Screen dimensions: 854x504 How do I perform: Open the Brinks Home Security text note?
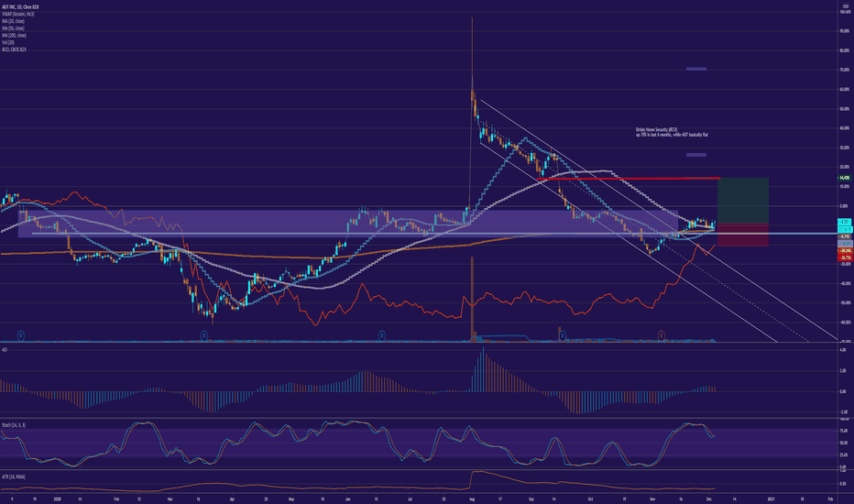(x=672, y=132)
